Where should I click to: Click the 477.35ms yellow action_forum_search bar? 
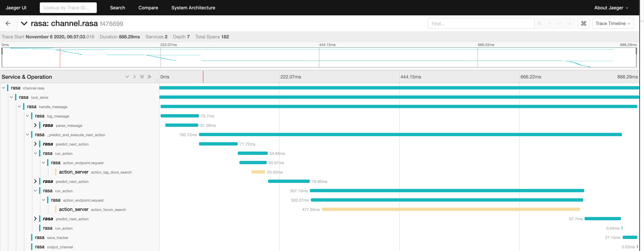451,209
